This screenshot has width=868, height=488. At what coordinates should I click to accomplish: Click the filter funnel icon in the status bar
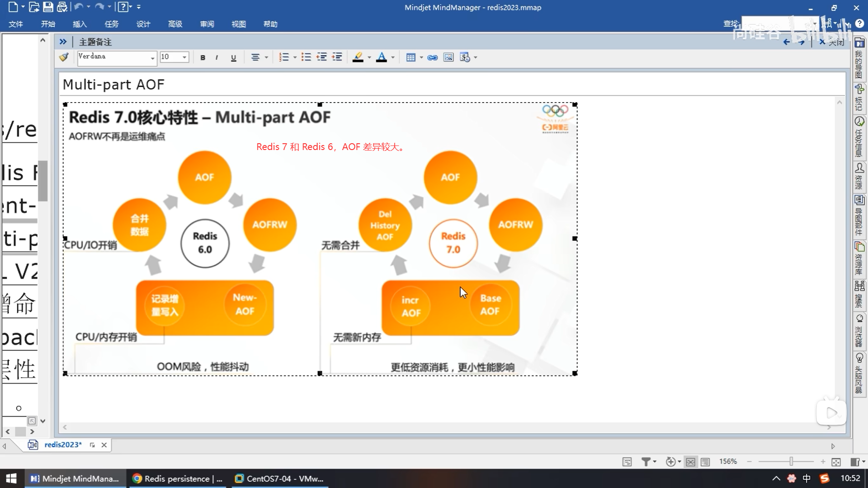click(x=646, y=462)
